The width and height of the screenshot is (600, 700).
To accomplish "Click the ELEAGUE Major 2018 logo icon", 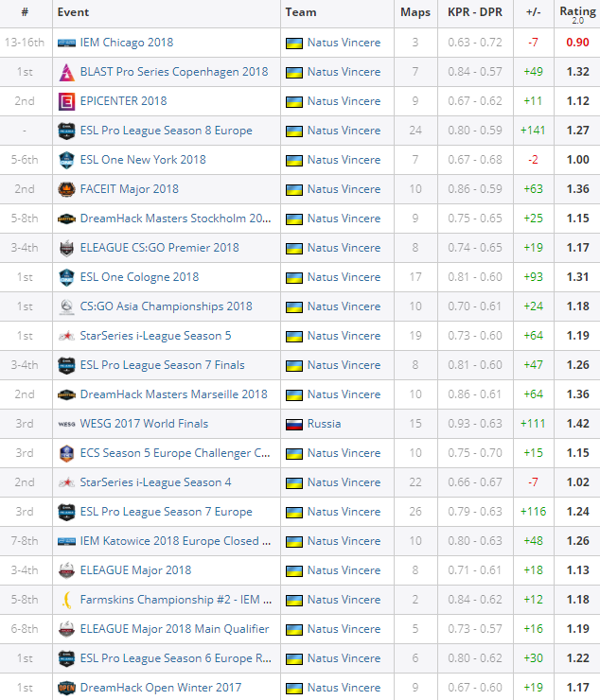I will pos(66,570).
